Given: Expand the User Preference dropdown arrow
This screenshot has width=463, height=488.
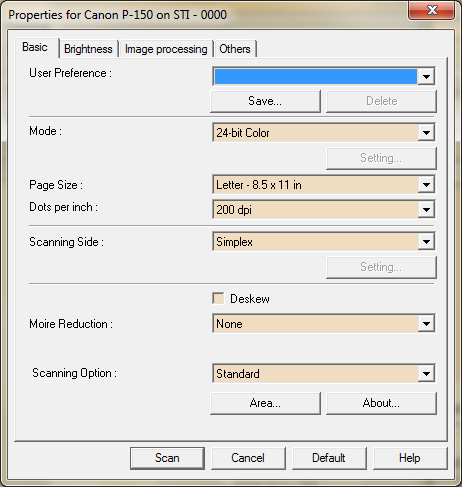Looking at the screenshot, I should (426, 76).
